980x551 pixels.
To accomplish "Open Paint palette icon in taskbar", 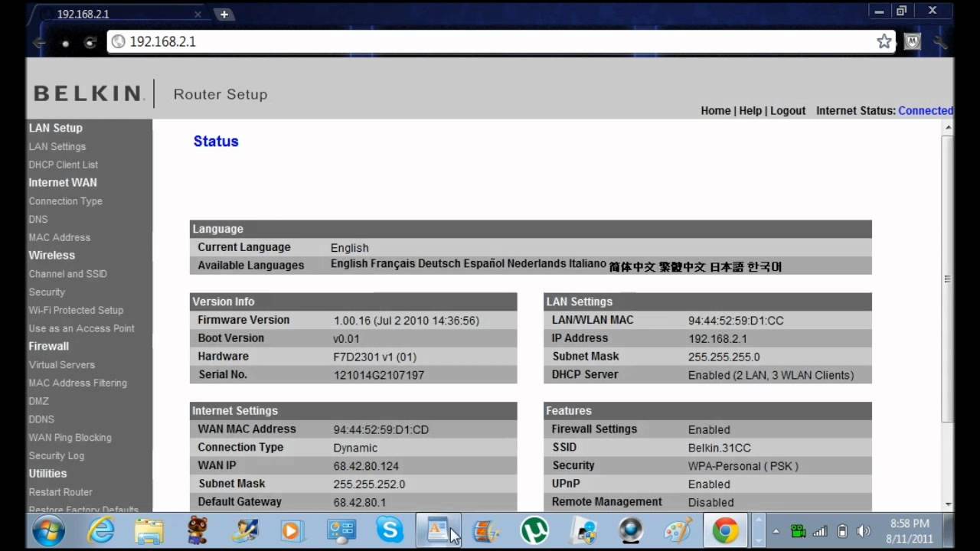I will point(678,530).
